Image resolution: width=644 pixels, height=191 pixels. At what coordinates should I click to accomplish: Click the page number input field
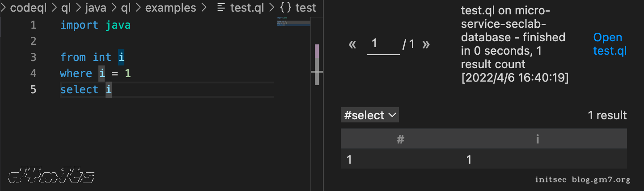[383, 44]
